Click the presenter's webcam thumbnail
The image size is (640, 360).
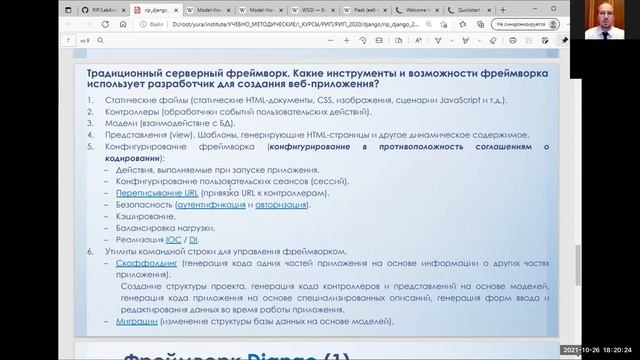tap(604, 20)
